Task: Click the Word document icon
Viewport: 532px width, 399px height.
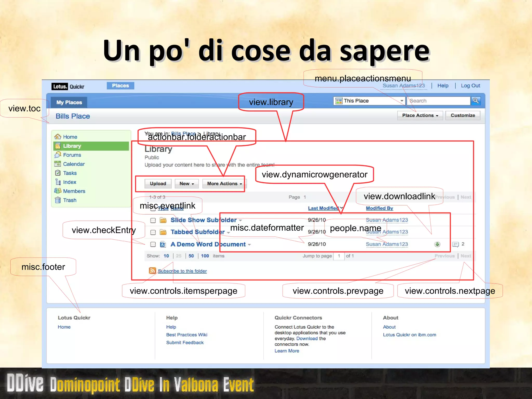Action: click(163, 244)
